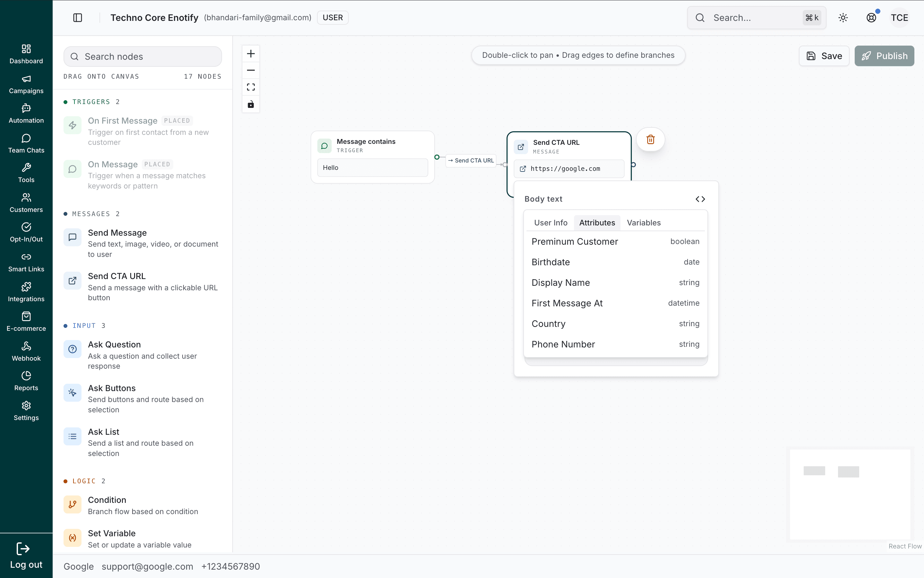Image resolution: width=924 pixels, height=578 pixels.
Task: Insert the Country attribute
Action: [615, 324]
